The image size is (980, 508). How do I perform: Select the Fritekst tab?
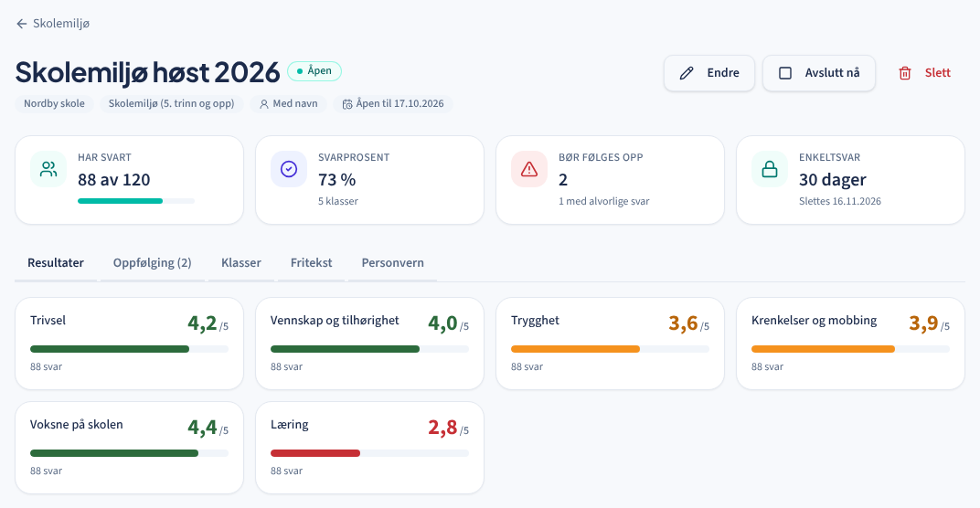[311, 263]
